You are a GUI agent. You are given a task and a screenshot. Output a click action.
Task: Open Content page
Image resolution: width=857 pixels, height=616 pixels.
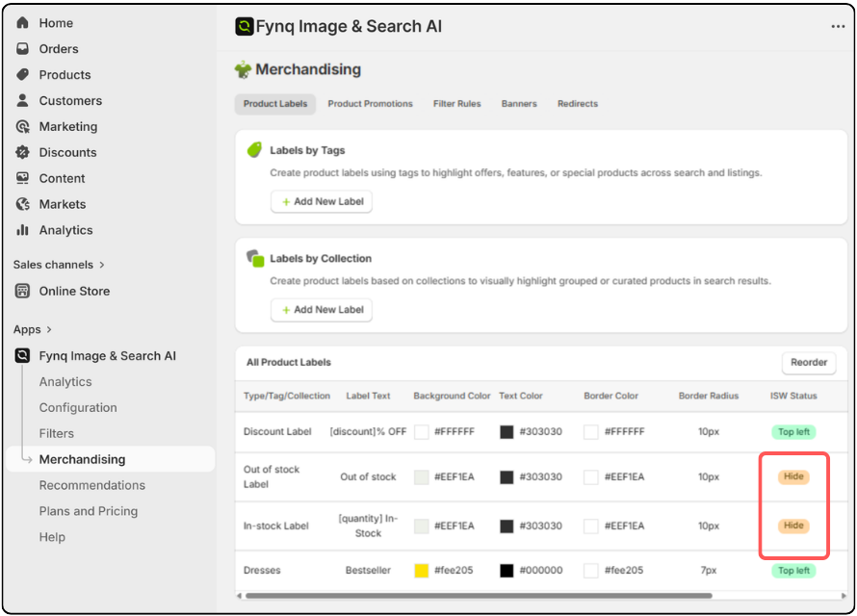(62, 178)
